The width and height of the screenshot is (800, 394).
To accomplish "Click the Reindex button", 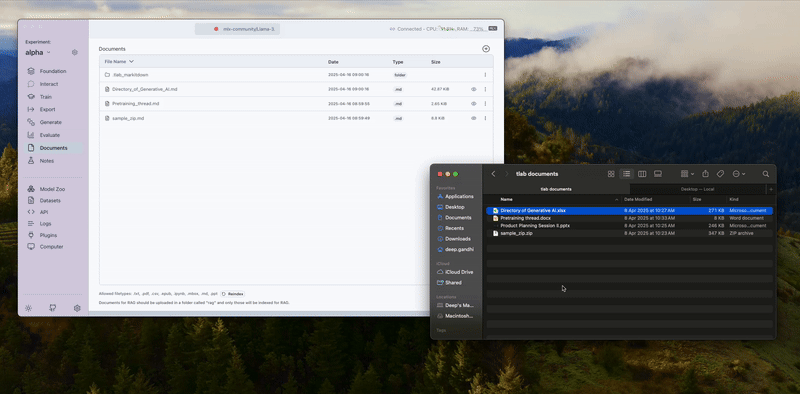I will point(233,294).
